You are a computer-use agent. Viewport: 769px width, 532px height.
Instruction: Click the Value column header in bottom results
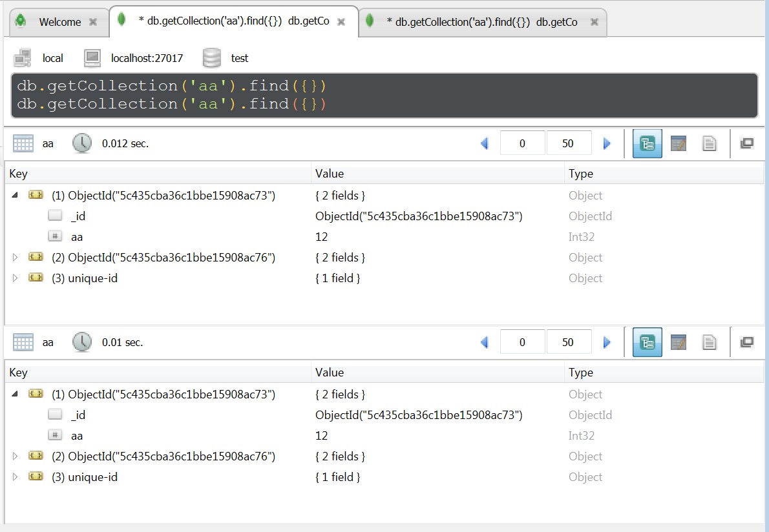(437, 373)
